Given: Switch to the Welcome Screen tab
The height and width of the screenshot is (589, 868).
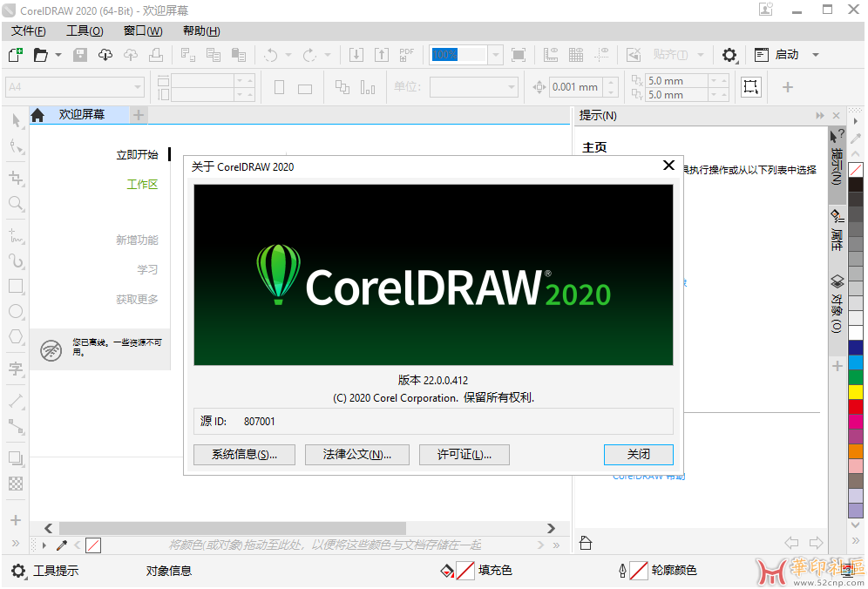Looking at the screenshot, I should tap(81, 115).
